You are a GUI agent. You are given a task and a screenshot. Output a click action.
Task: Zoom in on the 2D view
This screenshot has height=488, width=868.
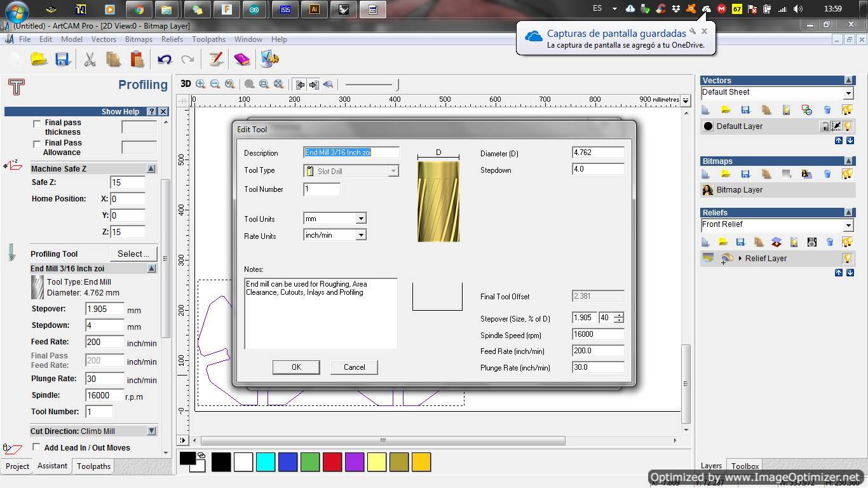pos(201,84)
